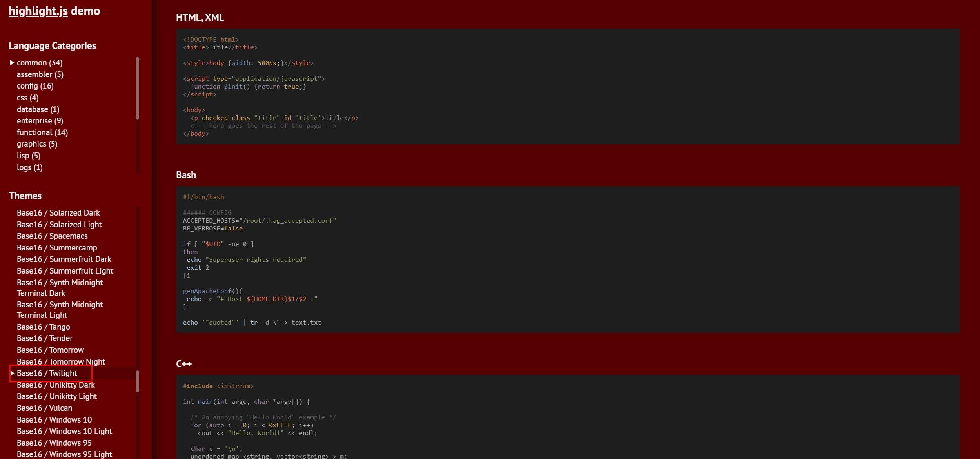
Task: Apply Base16 / Summerfruit Light theme
Action: [65, 271]
